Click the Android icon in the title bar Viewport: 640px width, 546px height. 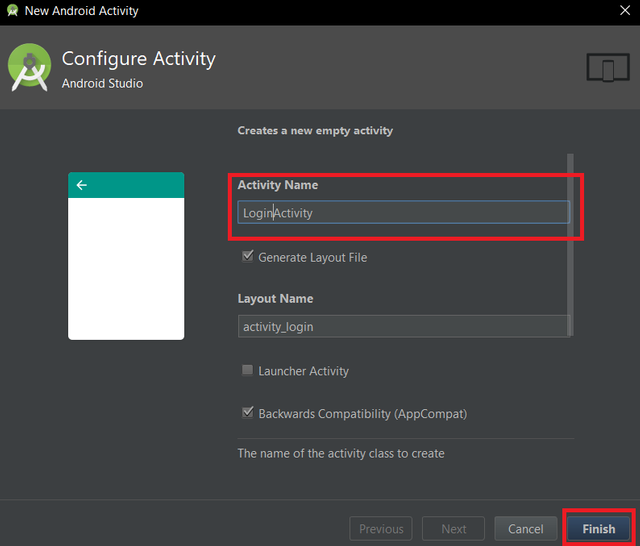pyautogui.click(x=12, y=11)
